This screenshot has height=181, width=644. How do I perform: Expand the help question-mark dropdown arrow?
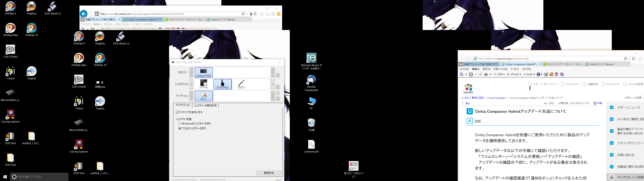(542, 74)
